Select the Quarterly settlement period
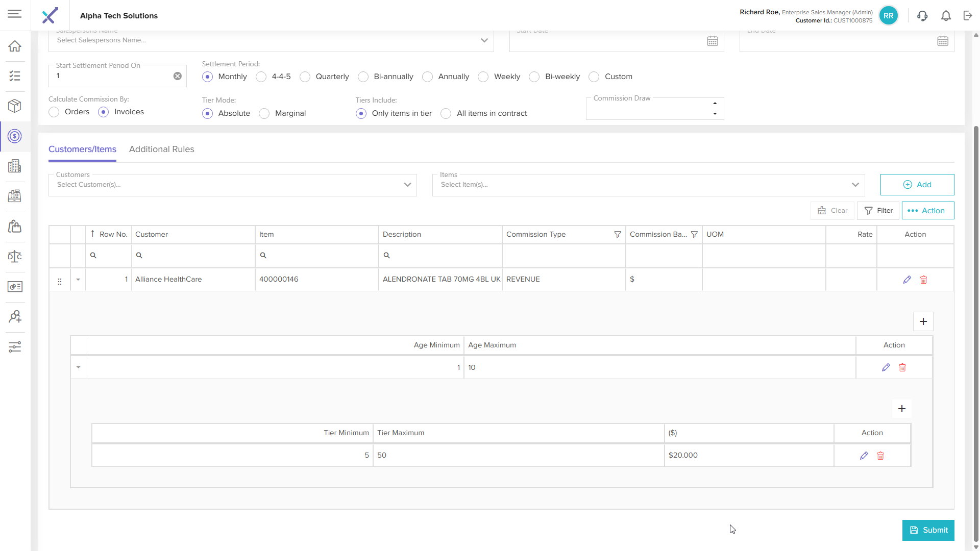Screen dimensions: 980x551 coord(305,77)
